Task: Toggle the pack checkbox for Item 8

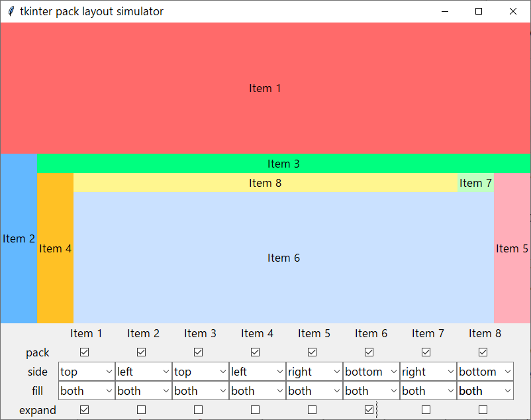Action: tap(483, 352)
